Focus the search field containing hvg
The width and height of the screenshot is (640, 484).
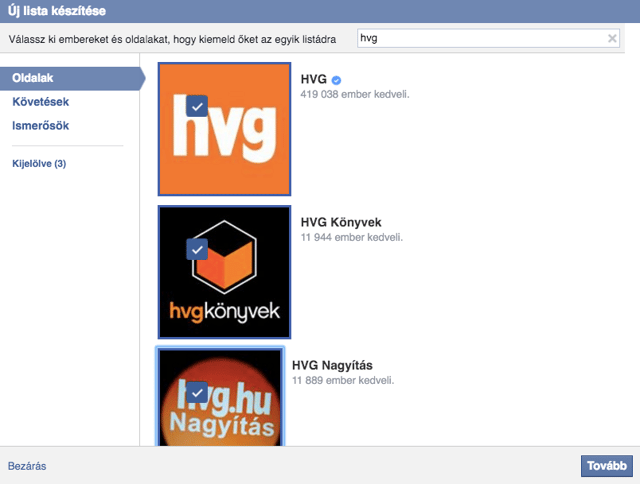(488, 38)
